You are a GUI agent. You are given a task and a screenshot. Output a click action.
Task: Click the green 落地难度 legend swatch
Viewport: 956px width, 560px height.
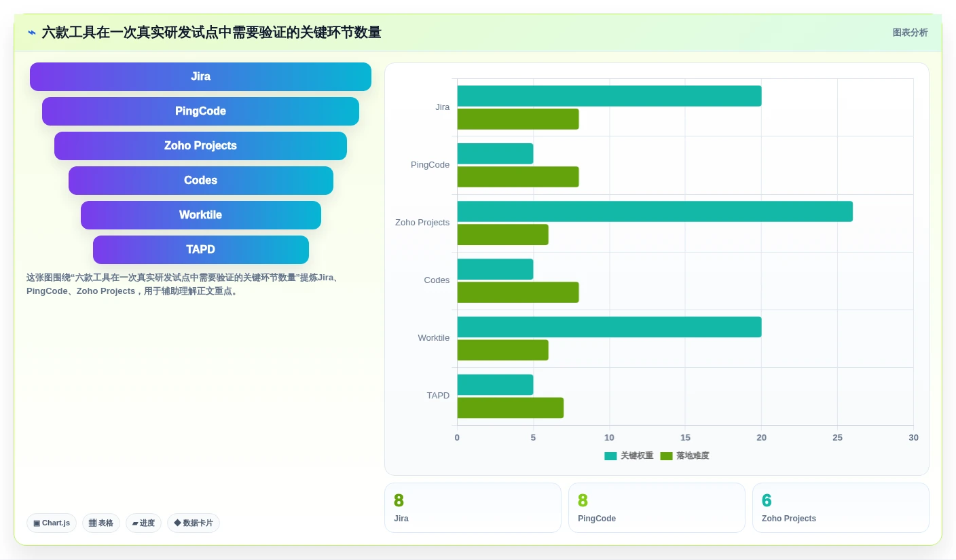[666, 456]
